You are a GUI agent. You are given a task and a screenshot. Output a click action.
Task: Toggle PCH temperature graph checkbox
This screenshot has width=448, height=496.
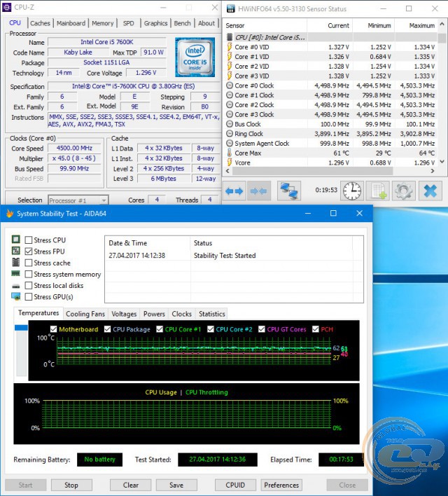315,329
